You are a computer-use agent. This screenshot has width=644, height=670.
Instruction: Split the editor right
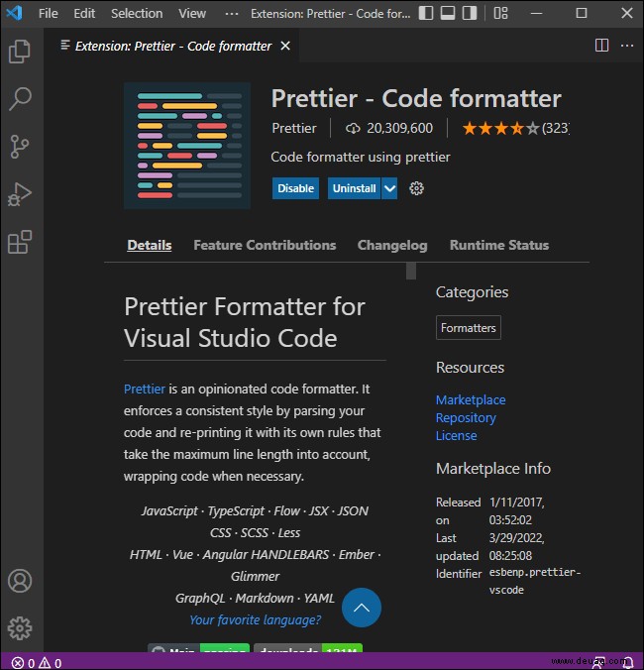[601, 46]
